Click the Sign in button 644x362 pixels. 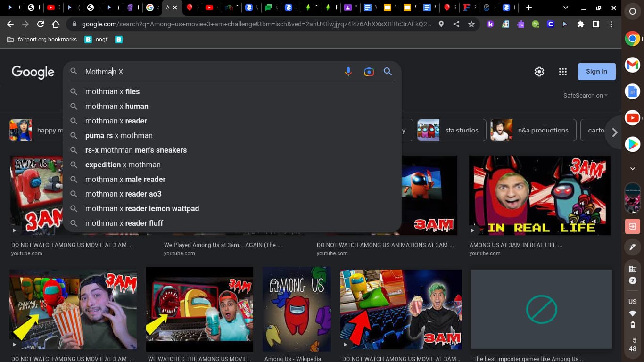pos(596,72)
